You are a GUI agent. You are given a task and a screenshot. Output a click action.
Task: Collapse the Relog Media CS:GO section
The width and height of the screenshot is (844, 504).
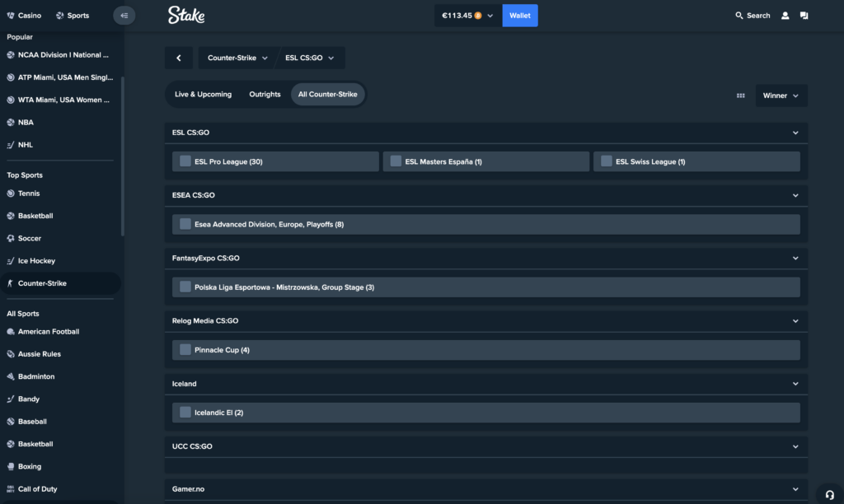click(795, 321)
